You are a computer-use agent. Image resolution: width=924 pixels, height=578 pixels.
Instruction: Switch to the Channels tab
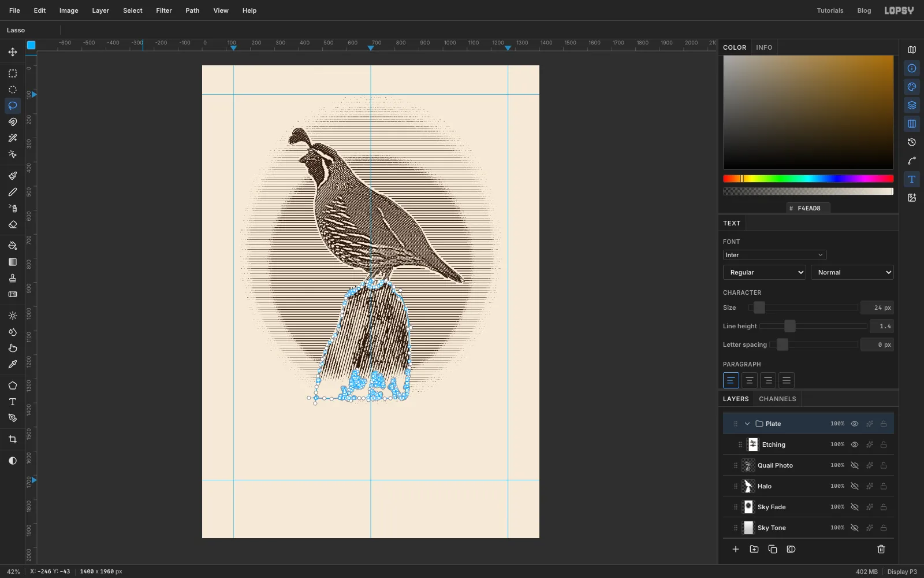pyautogui.click(x=777, y=399)
